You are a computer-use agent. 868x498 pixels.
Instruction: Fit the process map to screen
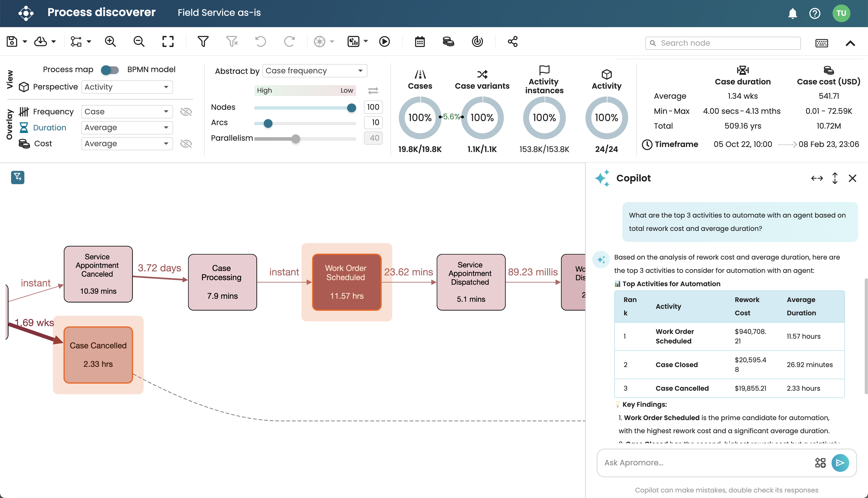tap(168, 42)
